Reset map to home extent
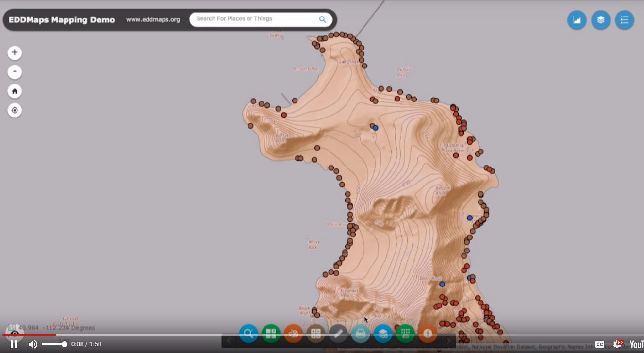This screenshot has width=644, height=353. [15, 91]
